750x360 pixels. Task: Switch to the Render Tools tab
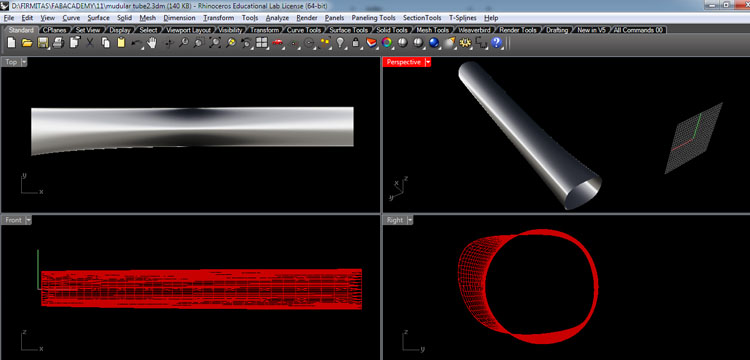point(518,30)
